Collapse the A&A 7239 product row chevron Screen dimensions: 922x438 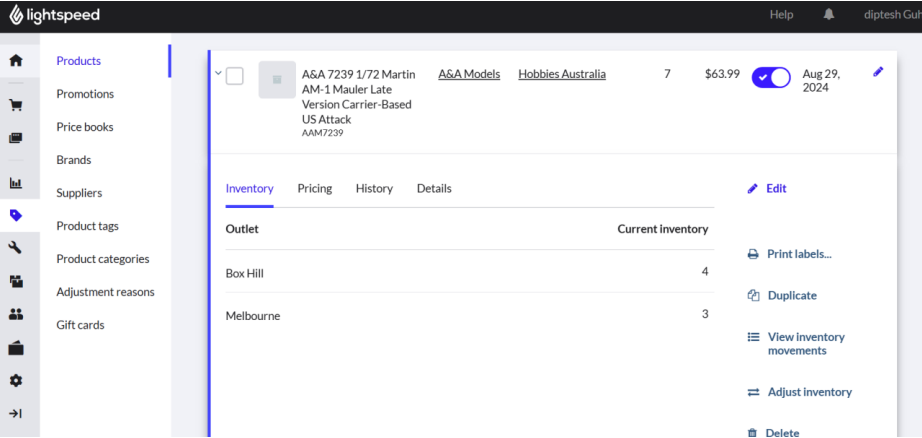218,73
